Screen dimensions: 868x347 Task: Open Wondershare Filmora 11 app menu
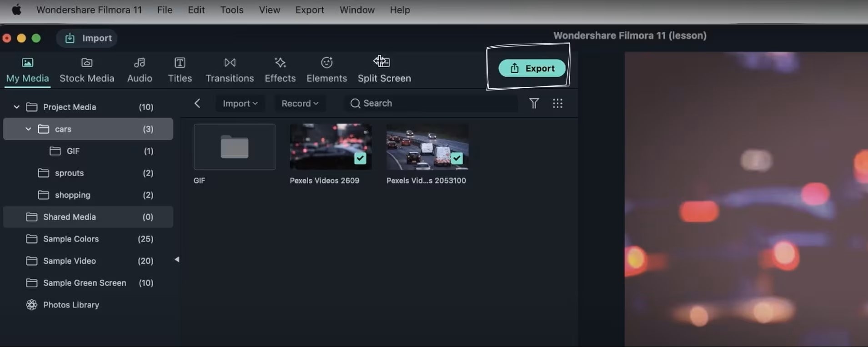coord(89,10)
